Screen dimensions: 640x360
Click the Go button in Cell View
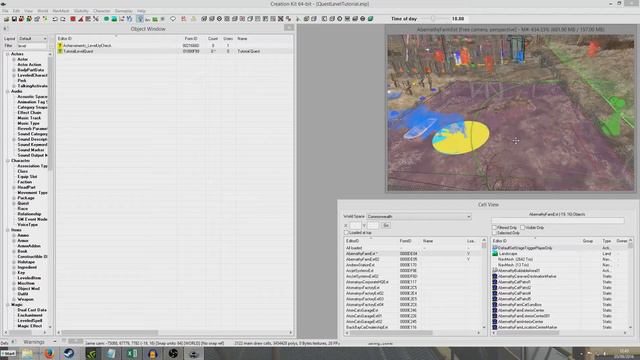(386, 225)
